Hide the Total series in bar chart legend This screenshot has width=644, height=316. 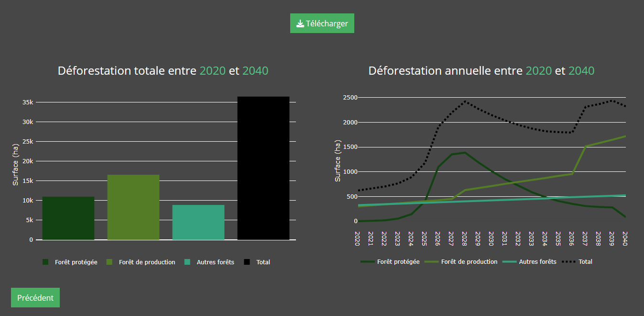[x=262, y=262]
